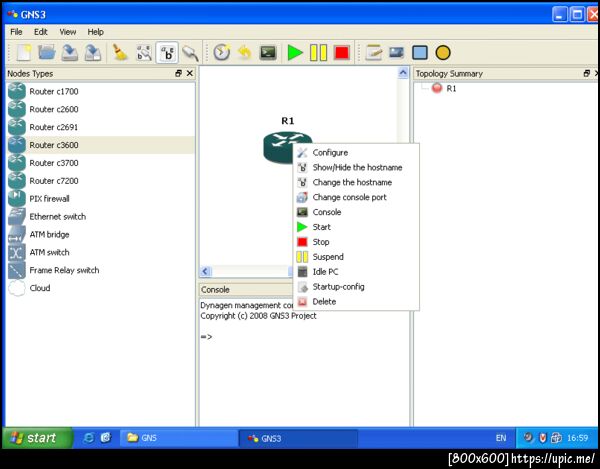Click the GNS3 taskbar button

[298, 438]
